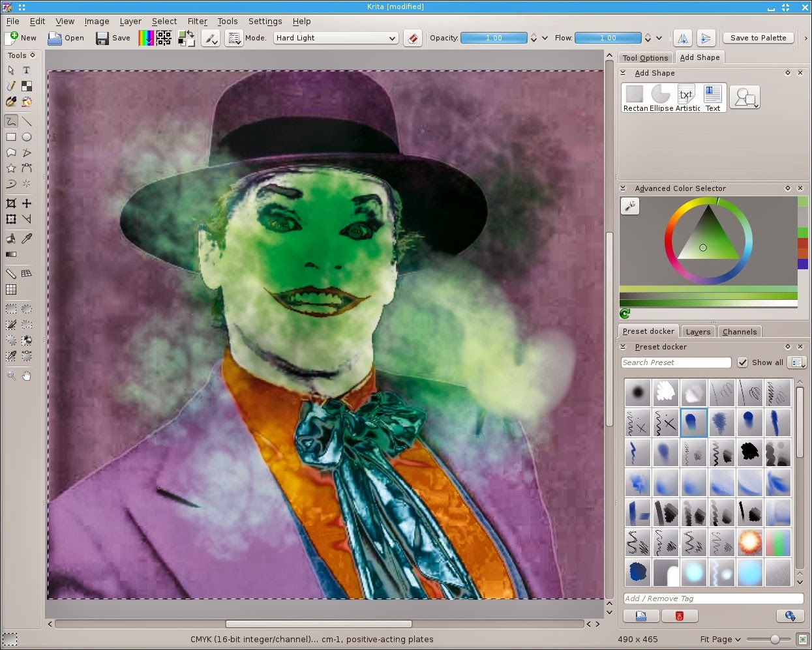Select the Ruler measure tool
The width and height of the screenshot is (812, 650).
coord(11,274)
